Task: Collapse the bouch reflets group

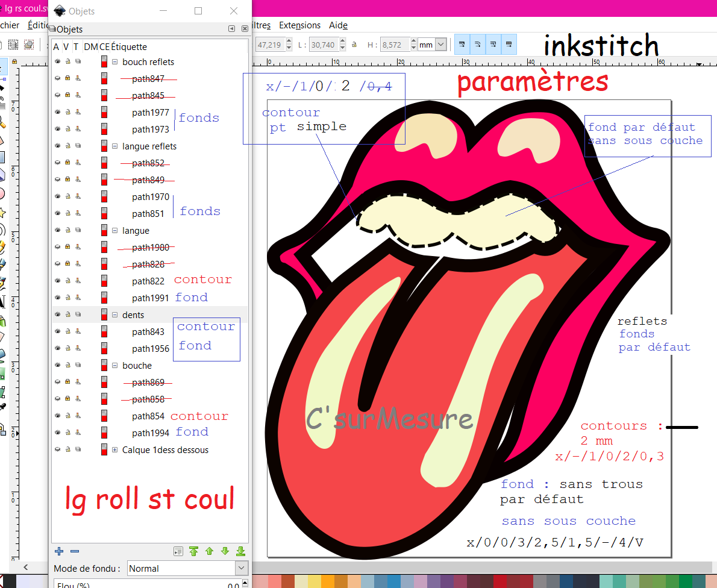Action: 114,61
